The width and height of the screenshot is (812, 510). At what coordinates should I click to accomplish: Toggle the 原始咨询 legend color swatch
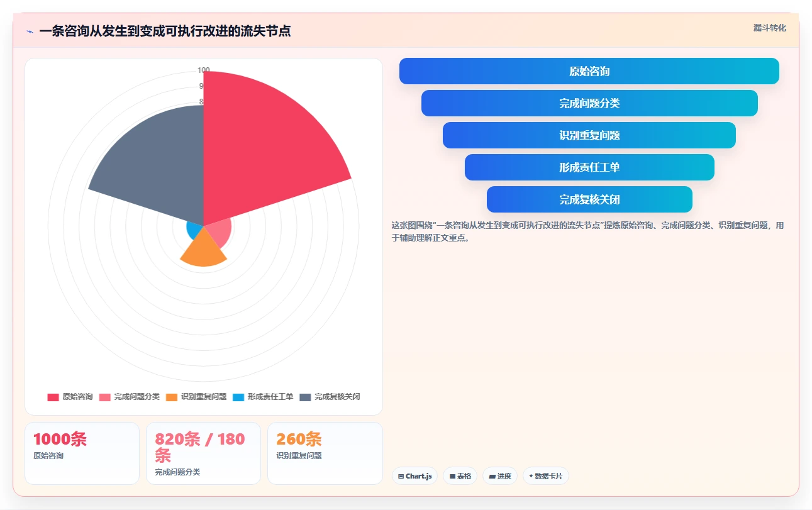53,397
